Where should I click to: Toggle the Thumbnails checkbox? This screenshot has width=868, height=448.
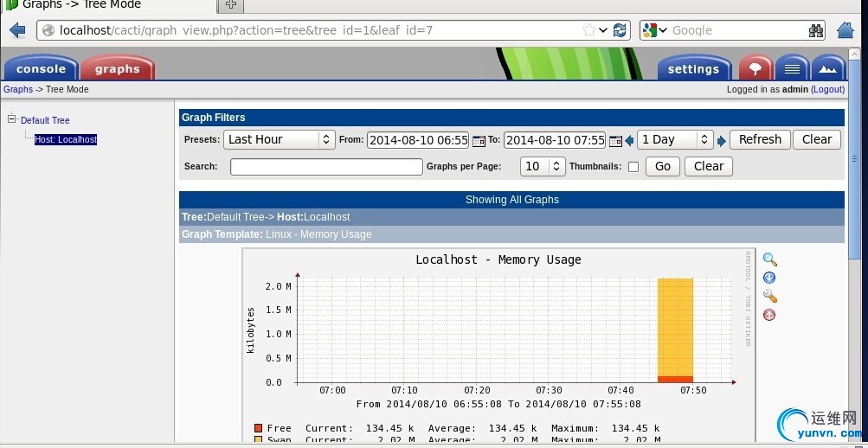click(633, 166)
